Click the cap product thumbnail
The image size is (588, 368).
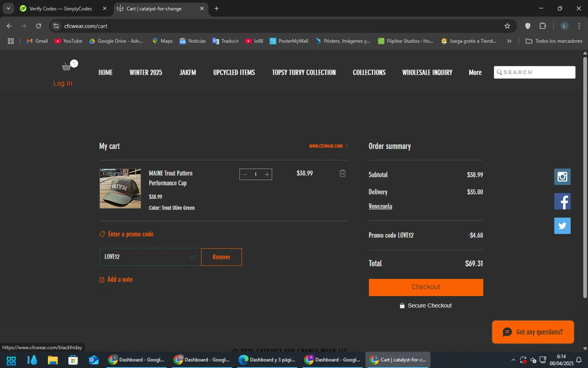(120, 189)
